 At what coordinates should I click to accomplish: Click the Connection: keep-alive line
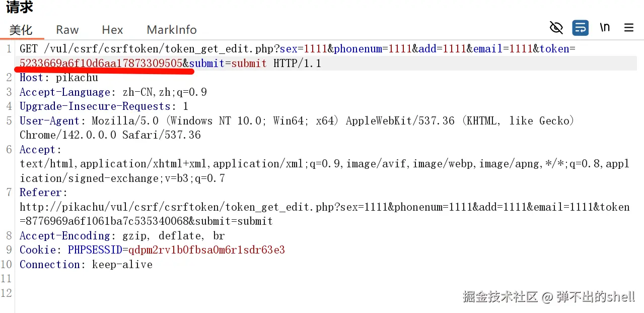(x=86, y=265)
